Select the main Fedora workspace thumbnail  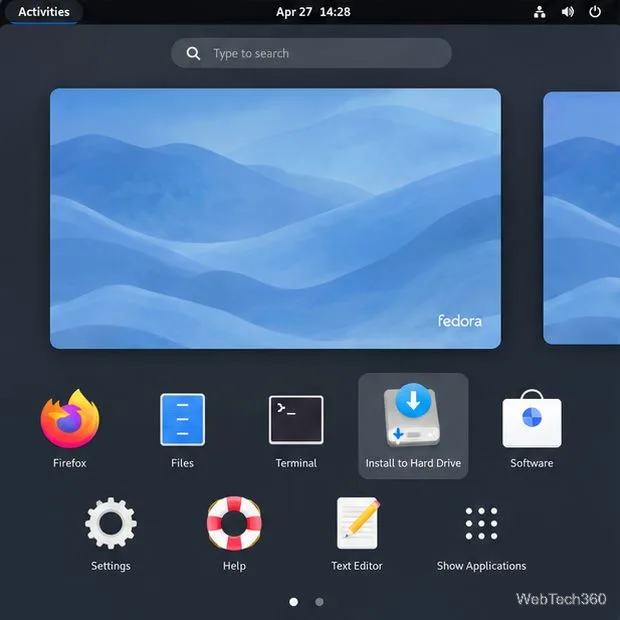(x=275, y=218)
